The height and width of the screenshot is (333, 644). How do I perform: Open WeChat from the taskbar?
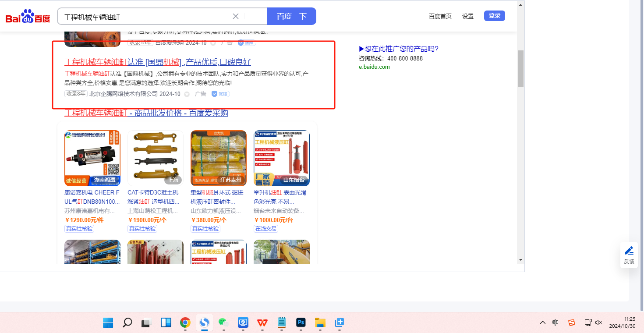click(x=224, y=323)
